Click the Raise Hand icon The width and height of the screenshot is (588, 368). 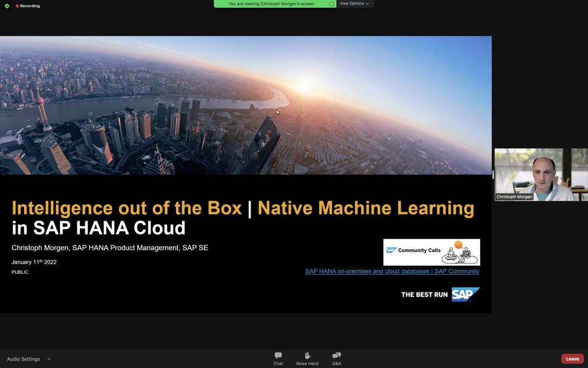coord(307,356)
